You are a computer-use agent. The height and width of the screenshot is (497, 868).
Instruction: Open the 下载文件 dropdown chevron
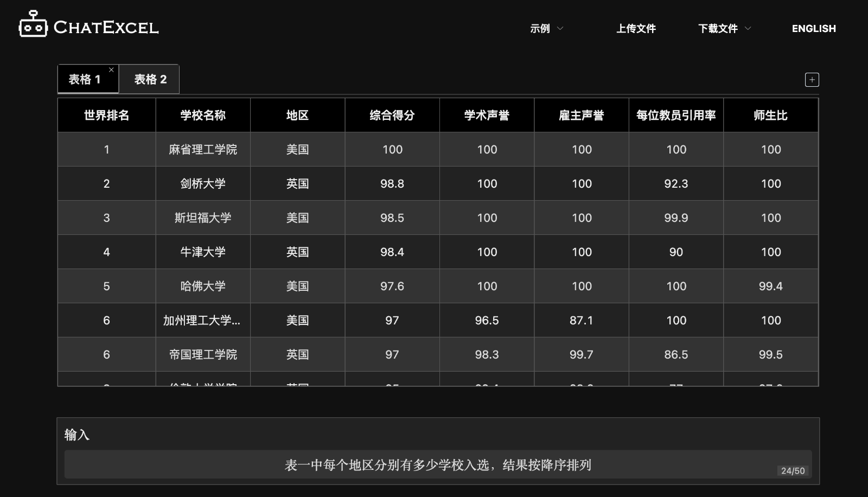point(749,28)
